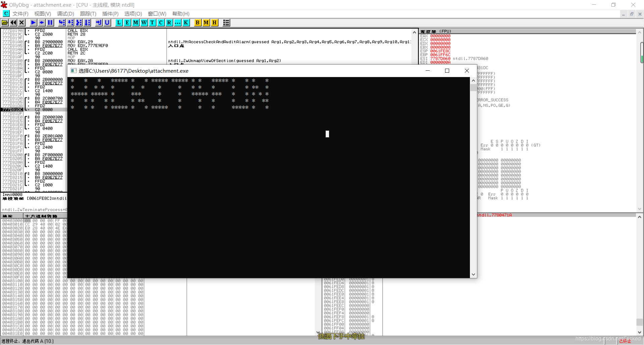Show Threads with the T icon
The image size is (644, 345).
[x=152, y=22]
